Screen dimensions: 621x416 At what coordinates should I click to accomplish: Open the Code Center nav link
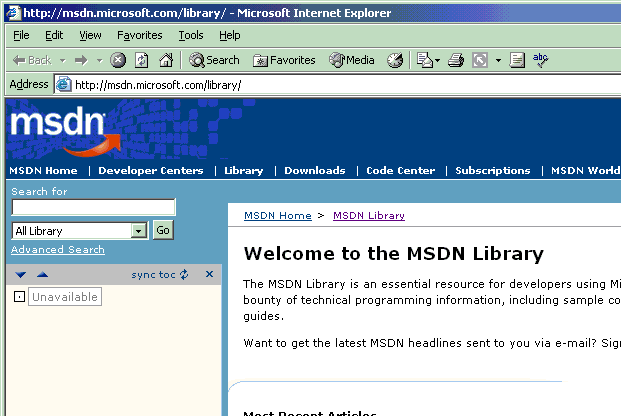coord(400,170)
